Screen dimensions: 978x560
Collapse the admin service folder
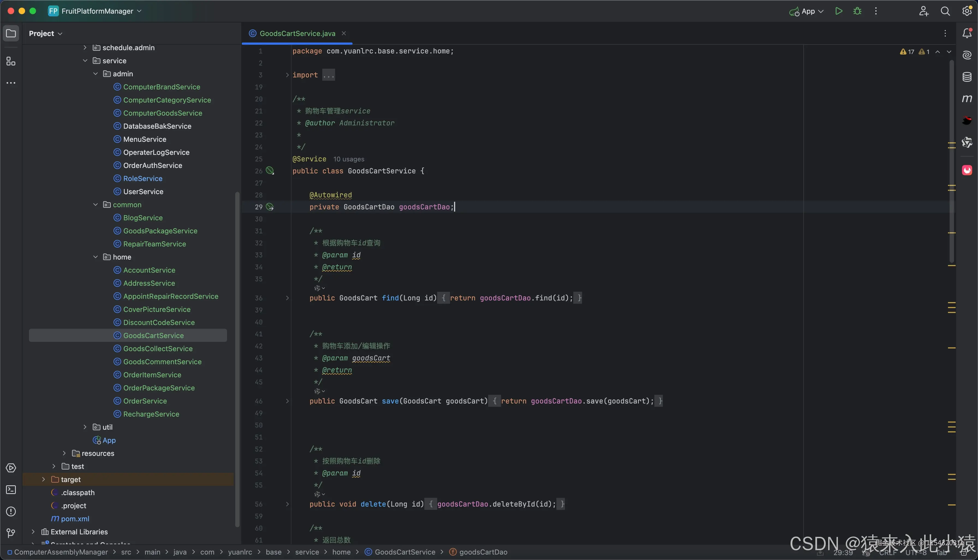pos(96,74)
